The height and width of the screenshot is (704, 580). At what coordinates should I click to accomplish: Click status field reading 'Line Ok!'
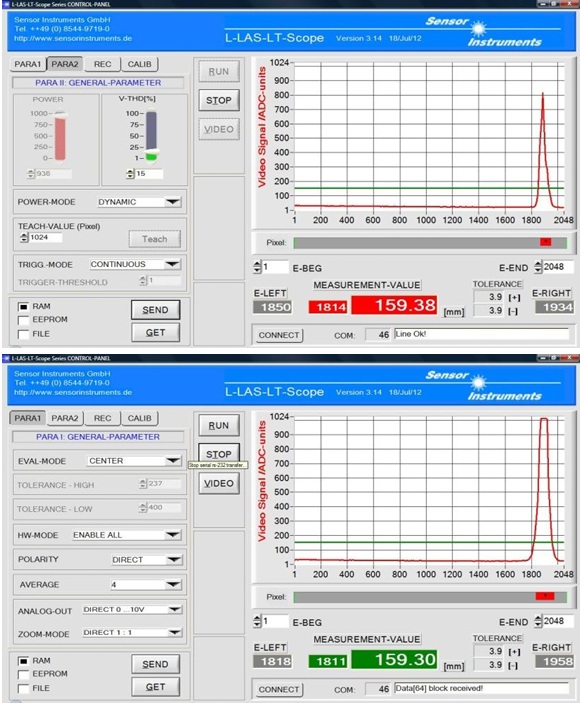coord(482,334)
